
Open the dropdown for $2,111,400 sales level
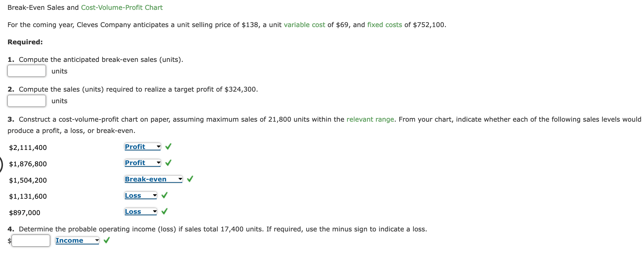pos(143,147)
